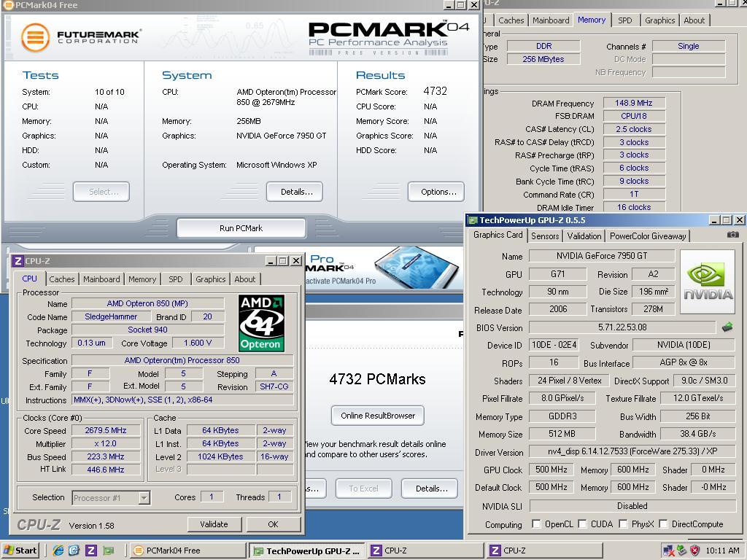
Task: Open the Sensors tab in GPU-Z
Action: click(x=544, y=236)
